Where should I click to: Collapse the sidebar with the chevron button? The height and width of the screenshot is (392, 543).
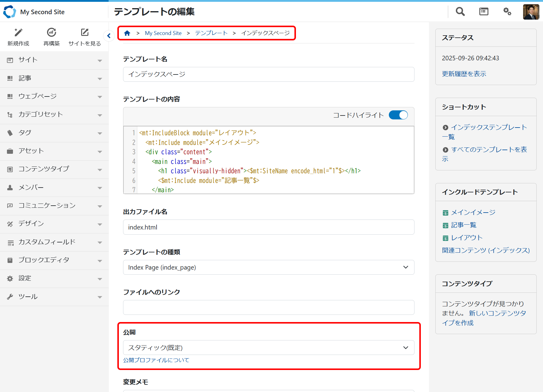coord(109,36)
